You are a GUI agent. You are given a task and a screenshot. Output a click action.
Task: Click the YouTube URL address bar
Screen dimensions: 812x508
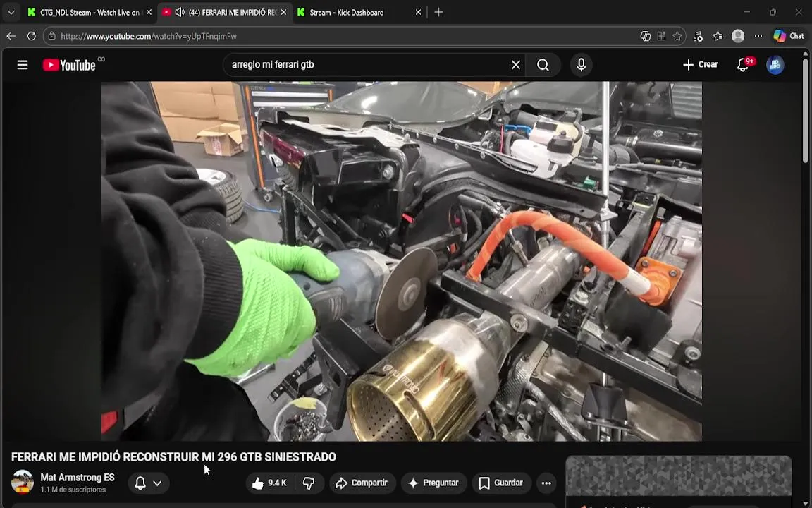[x=342, y=36]
